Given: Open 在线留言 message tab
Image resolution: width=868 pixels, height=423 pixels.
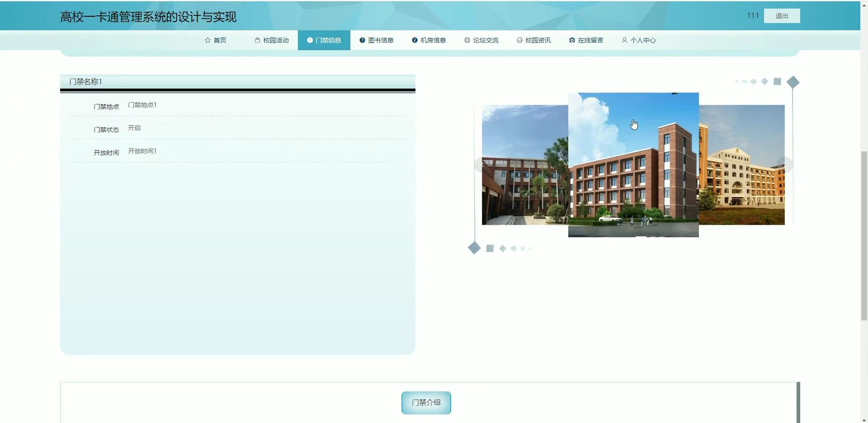Looking at the screenshot, I should click(x=586, y=40).
